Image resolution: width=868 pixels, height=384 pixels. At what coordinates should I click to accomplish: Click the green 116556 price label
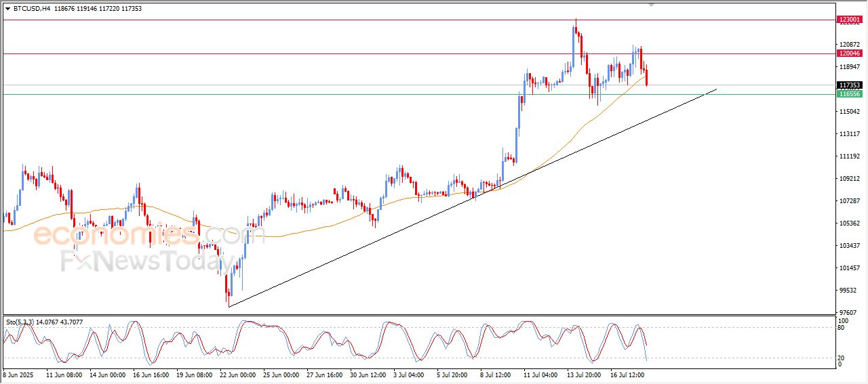[x=850, y=94]
